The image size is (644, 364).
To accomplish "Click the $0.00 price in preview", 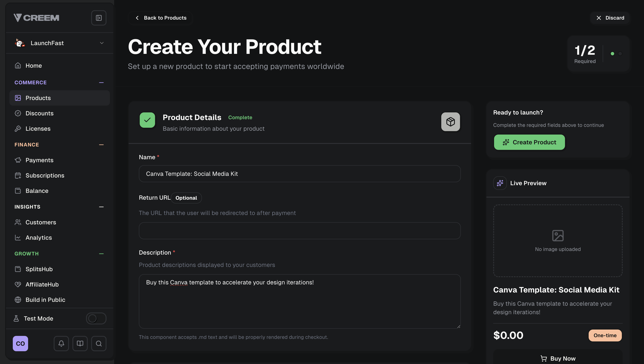I will coord(508,335).
